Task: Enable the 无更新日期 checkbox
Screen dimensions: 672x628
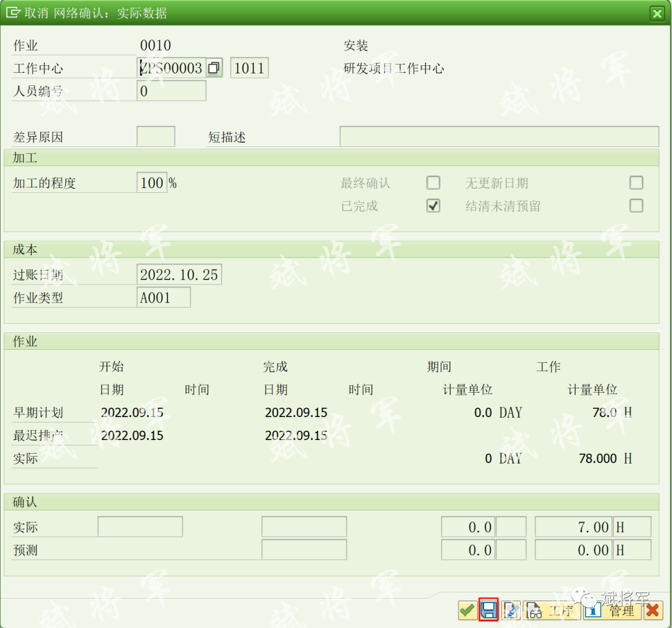Action: point(636,183)
